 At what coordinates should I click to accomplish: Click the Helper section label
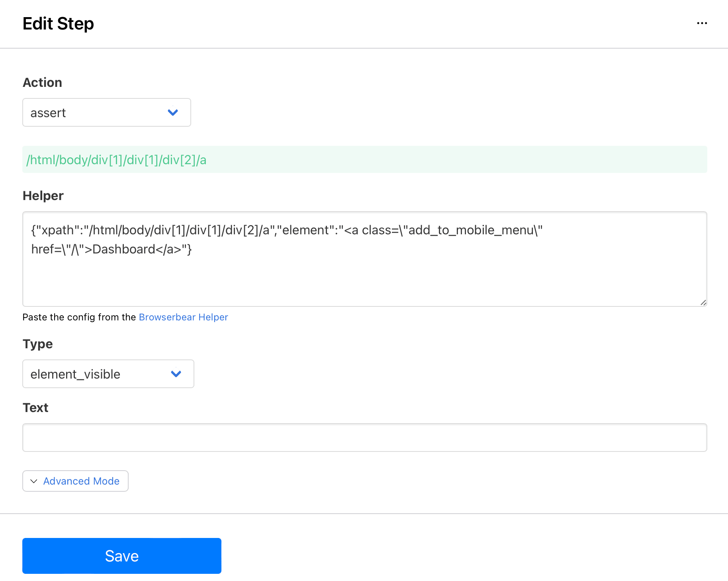43,195
